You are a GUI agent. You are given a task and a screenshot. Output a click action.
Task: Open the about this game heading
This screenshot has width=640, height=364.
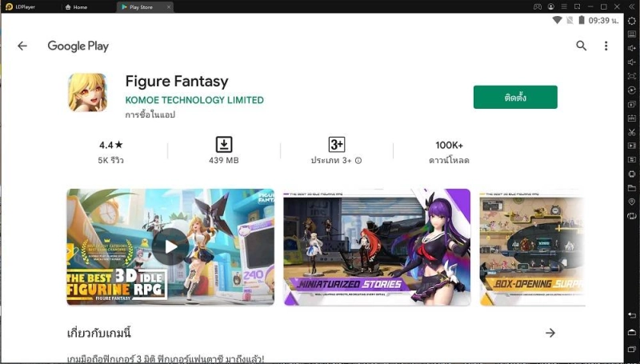tap(98, 334)
